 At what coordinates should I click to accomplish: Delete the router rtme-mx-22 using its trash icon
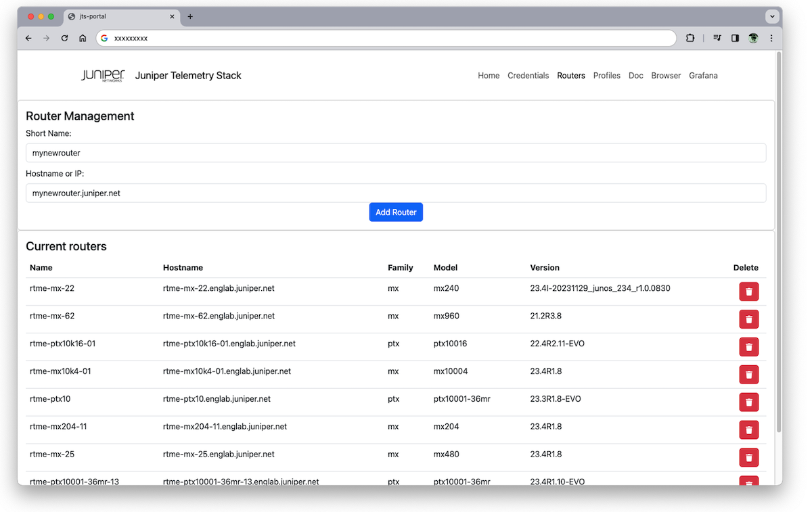(748, 291)
